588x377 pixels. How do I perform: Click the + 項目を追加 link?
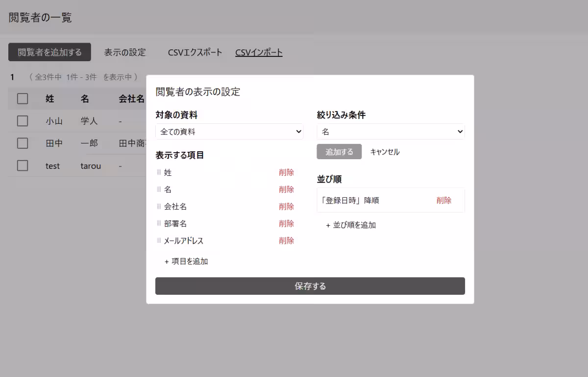tap(187, 261)
